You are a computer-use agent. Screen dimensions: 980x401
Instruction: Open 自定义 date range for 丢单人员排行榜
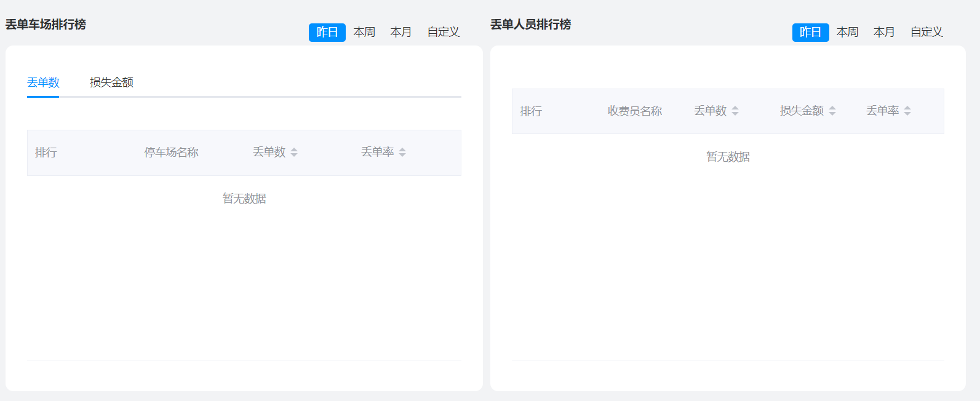pos(926,32)
